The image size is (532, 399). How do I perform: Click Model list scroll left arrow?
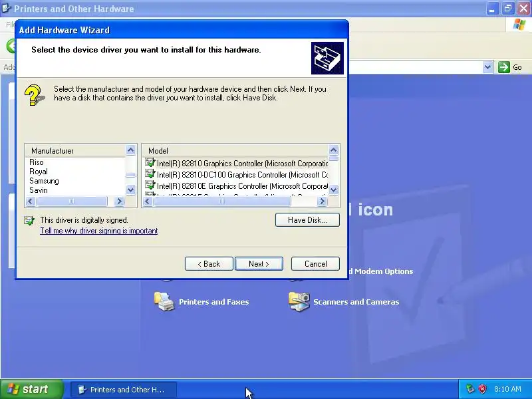click(x=147, y=201)
